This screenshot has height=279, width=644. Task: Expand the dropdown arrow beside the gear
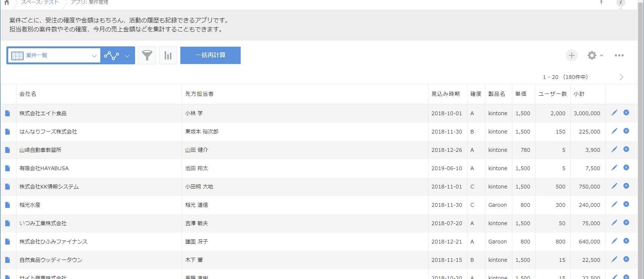pyautogui.click(x=601, y=55)
